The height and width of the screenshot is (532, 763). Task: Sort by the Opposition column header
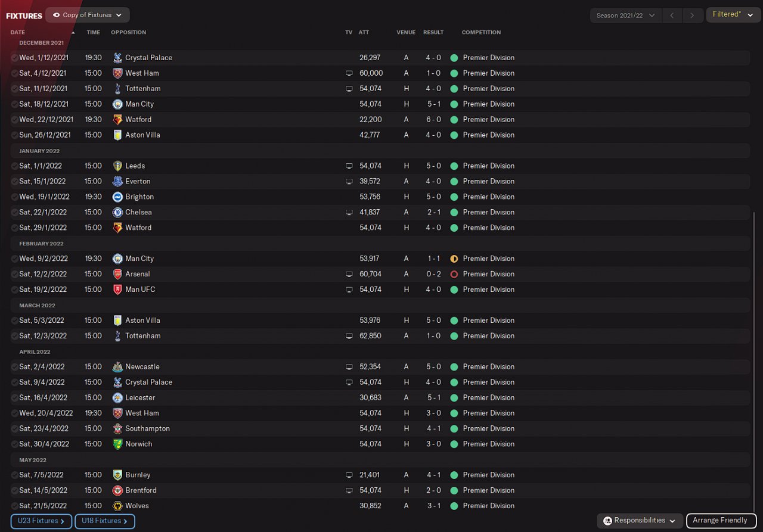click(x=128, y=33)
